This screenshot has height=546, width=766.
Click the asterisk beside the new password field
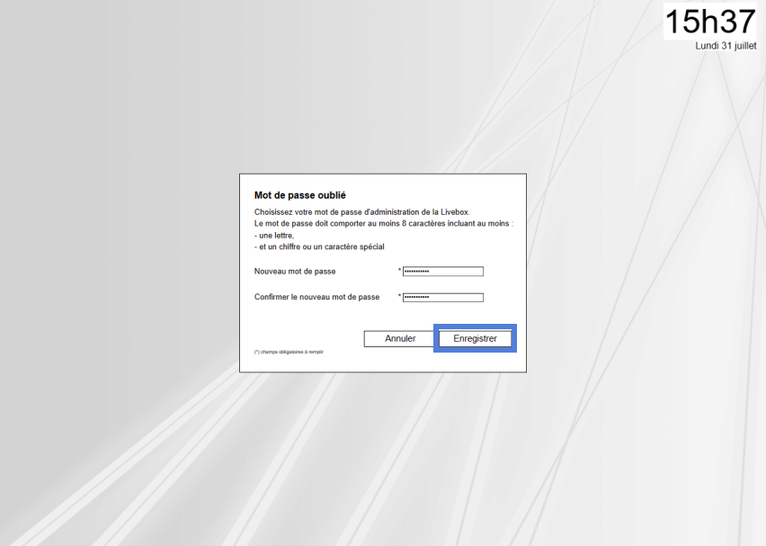pyautogui.click(x=400, y=271)
